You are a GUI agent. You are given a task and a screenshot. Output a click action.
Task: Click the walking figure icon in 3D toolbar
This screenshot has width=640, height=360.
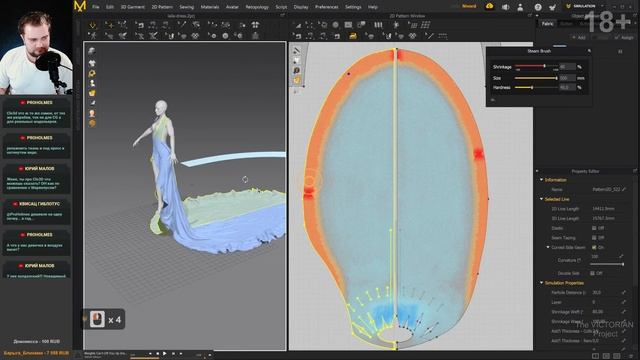[x=93, y=36]
